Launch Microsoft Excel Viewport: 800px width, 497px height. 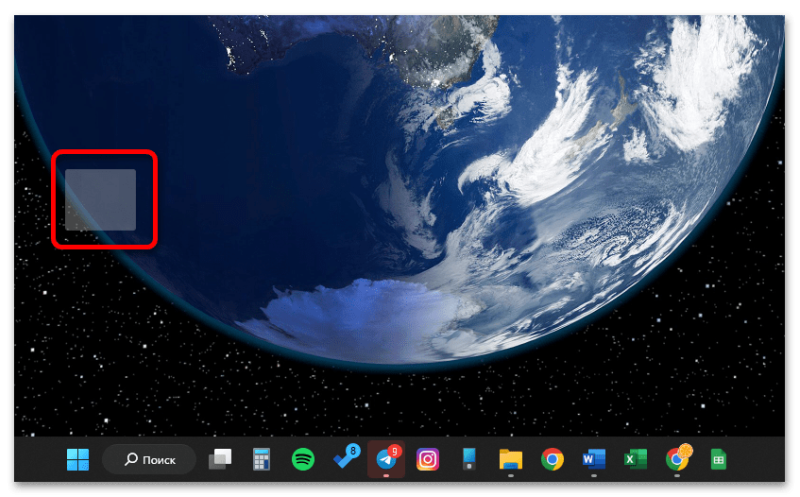click(x=635, y=460)
